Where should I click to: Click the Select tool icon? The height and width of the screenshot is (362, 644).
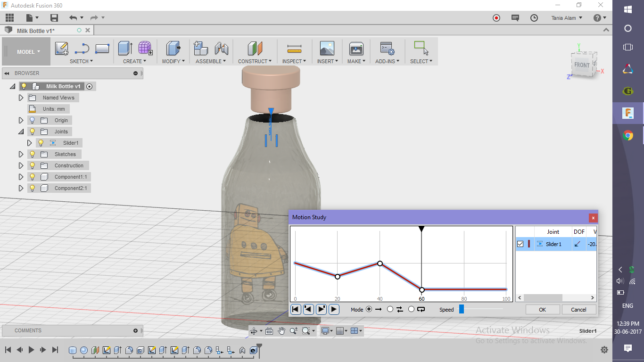[x=421, y=49]
